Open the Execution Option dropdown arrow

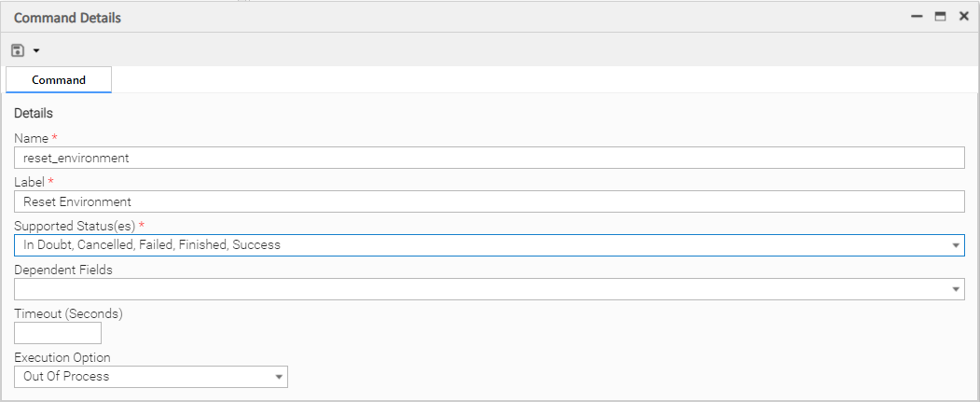click(x=279, y=377)
